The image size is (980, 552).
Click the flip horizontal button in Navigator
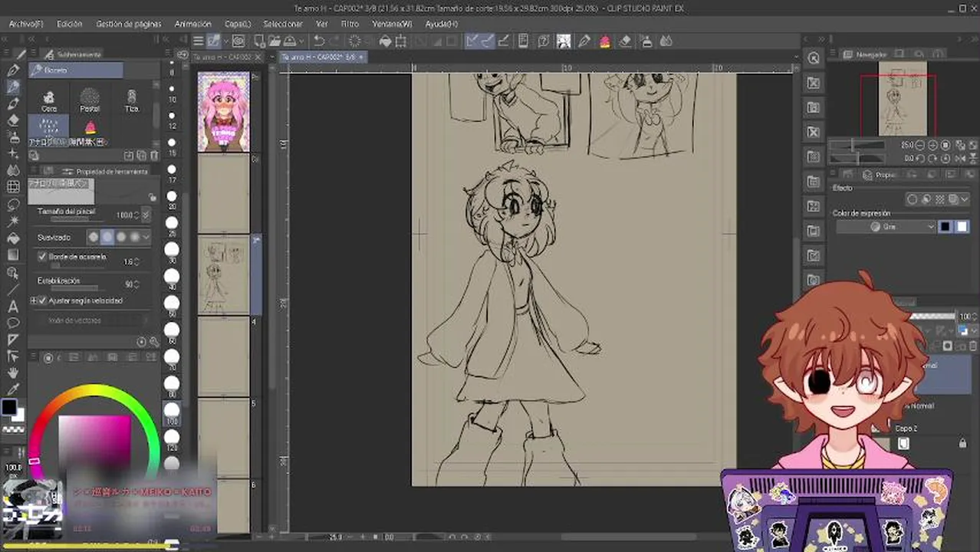point(959,158)
